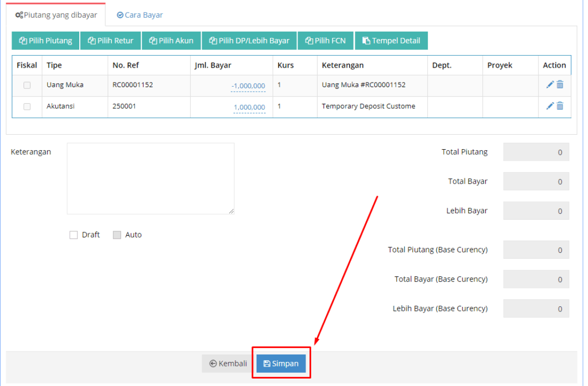Tick the Auto checkbox
Viewport: 588px width, 386px height.
click(117, 235)
